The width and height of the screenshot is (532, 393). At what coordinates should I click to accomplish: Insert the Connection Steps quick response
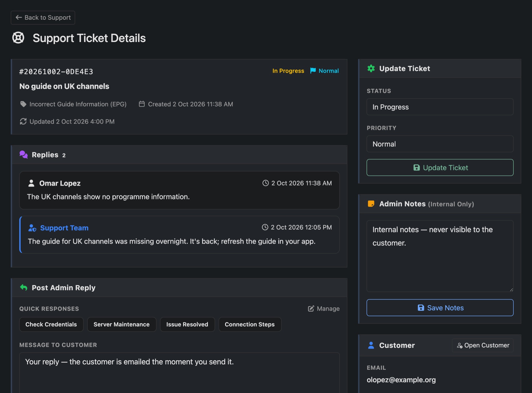click(250, 324)
